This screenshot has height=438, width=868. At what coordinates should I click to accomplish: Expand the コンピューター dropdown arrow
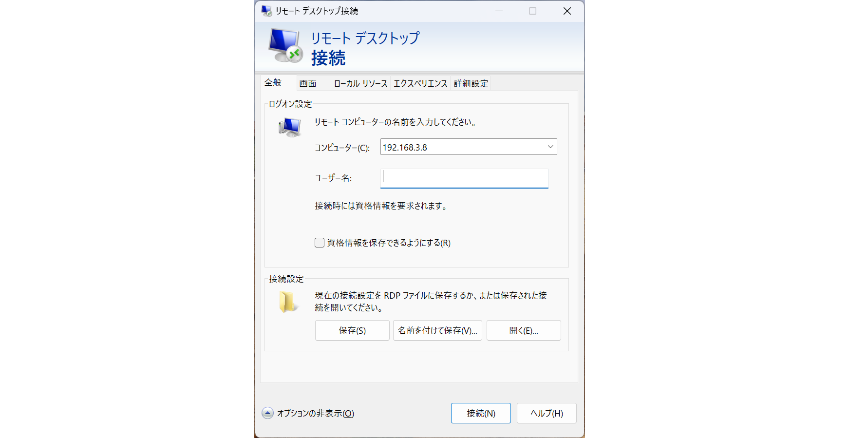click(550, 147)
